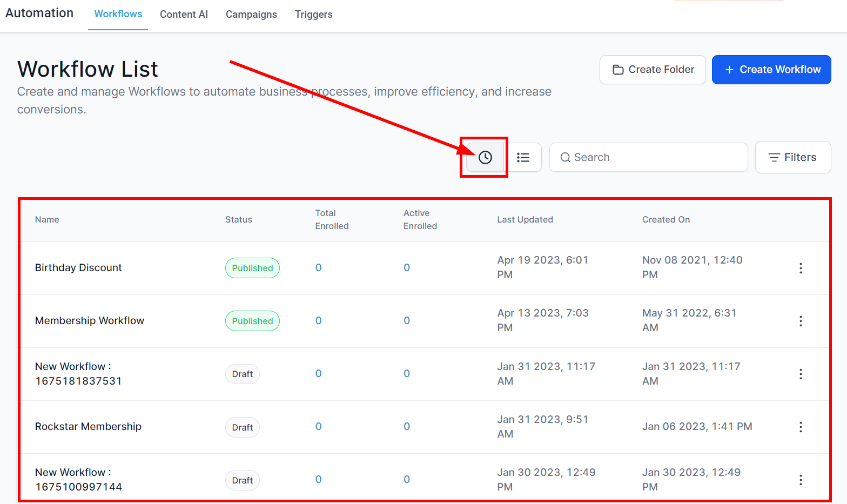The width and height of the screenshot is (847, 504).
Task: Switch to the recent workflows clock view
Action: pyautogui.click(x=485, y=157)
